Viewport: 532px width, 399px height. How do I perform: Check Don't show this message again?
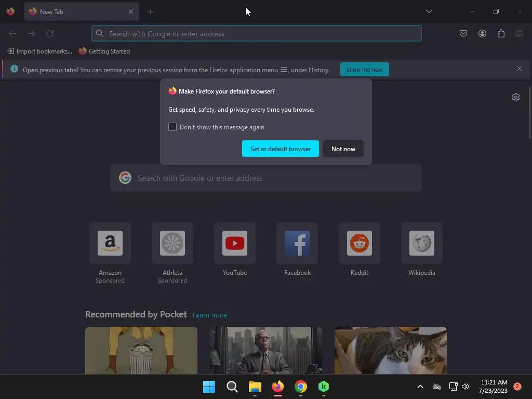tap(172, 127)
